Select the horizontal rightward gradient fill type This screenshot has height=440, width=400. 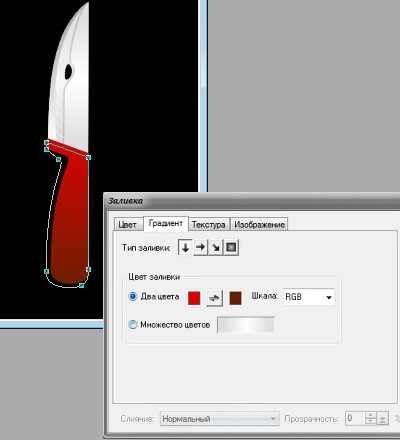pyautogui.click(x=200, y=247)
